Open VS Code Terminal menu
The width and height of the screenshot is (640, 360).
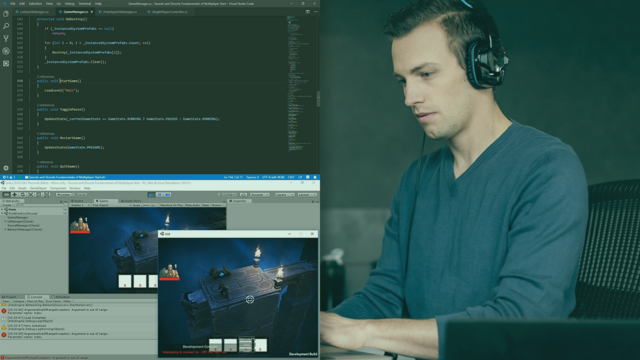[83, 4]
